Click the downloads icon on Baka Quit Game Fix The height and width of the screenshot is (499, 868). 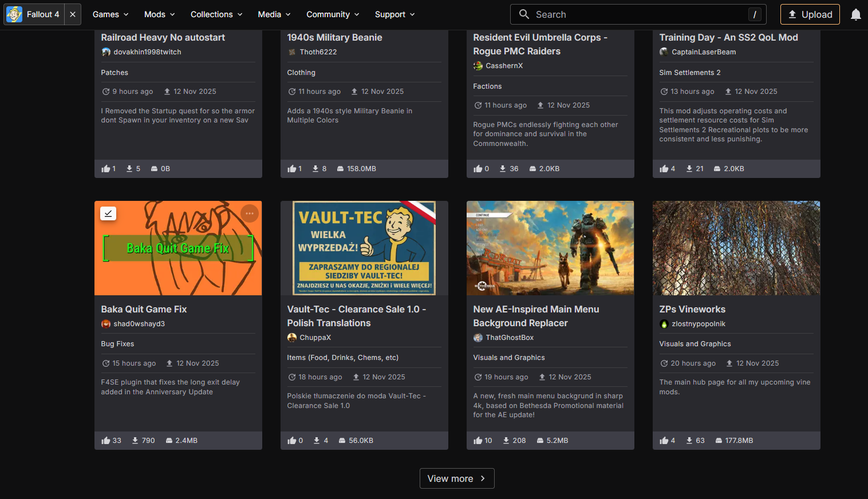[x=135, y=441]
